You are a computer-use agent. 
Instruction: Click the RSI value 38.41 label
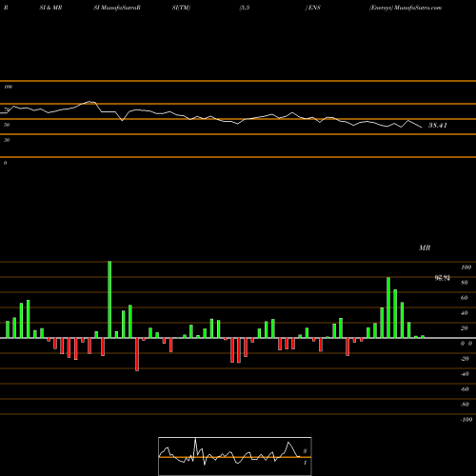[438, 126]
